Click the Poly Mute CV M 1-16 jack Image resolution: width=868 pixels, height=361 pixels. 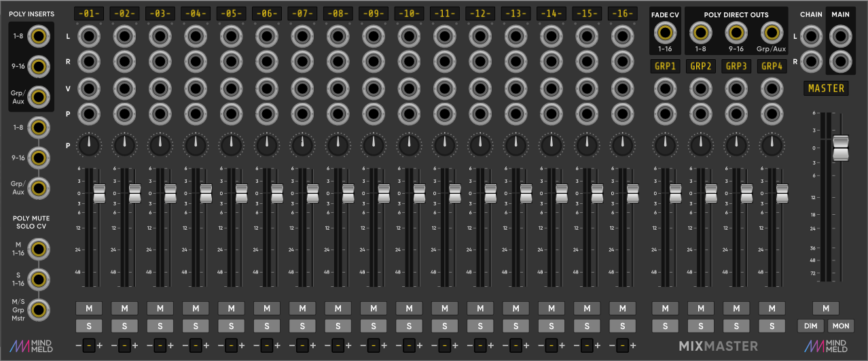tap(39, 250)
